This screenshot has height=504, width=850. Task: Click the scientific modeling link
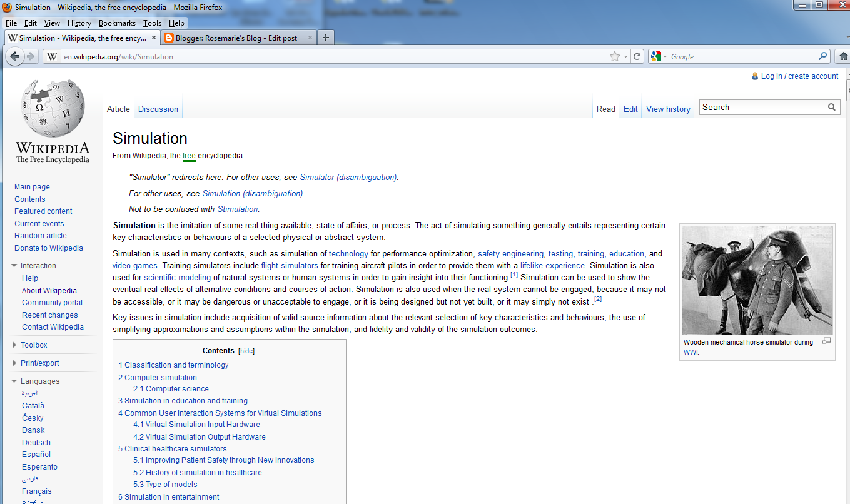(177, 277)
